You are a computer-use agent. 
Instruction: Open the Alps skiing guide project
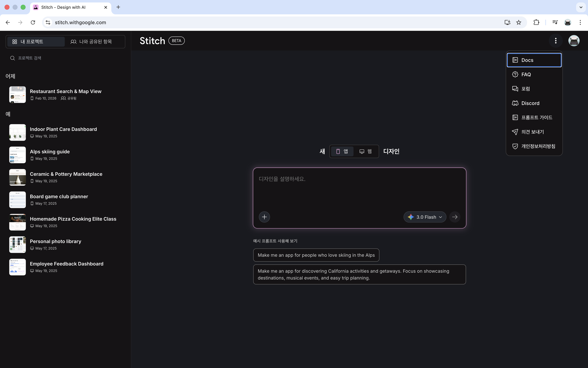coord(66,155)
